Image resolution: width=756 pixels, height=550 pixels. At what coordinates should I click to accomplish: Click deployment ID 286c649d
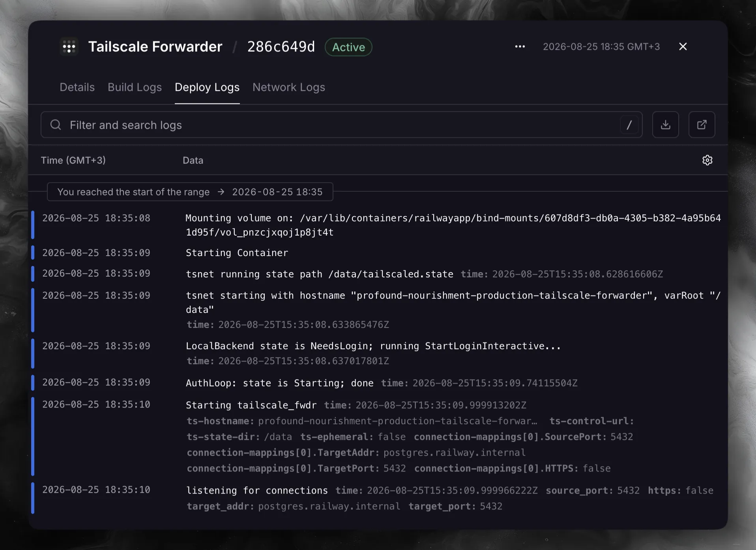[281, 47]
